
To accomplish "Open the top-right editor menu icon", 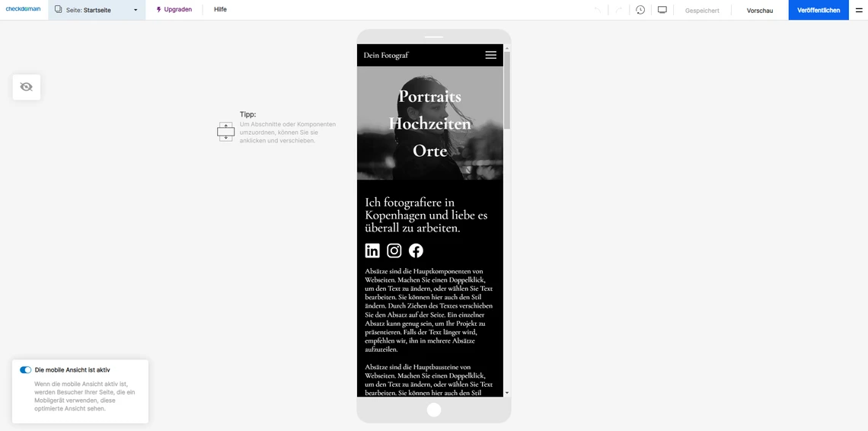I will tap(859, 10).
